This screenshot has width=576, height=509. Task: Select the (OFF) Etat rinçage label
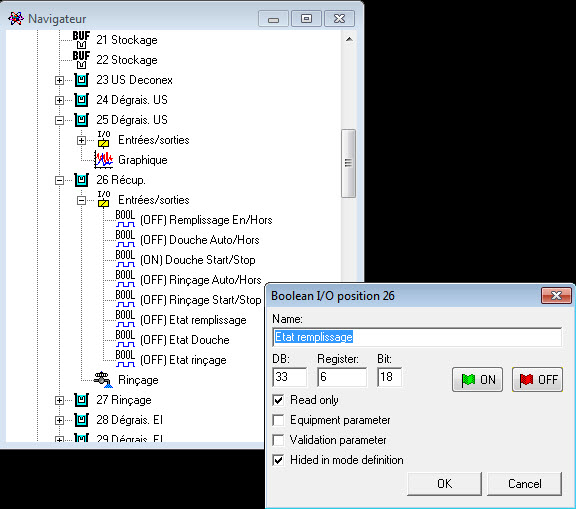tap(183, 360)
